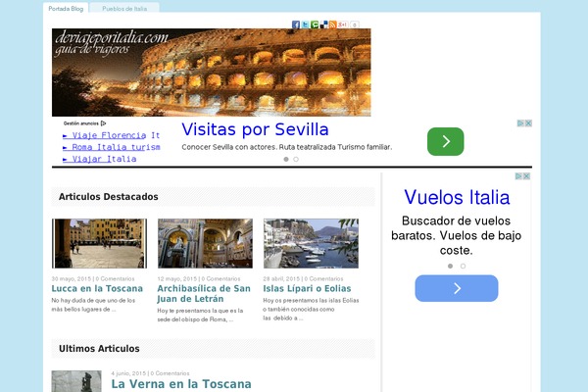Close the Vuelos Italia sidebar ad
The height and width of the screenshot is (392, 588).
(x=526, y=176)
